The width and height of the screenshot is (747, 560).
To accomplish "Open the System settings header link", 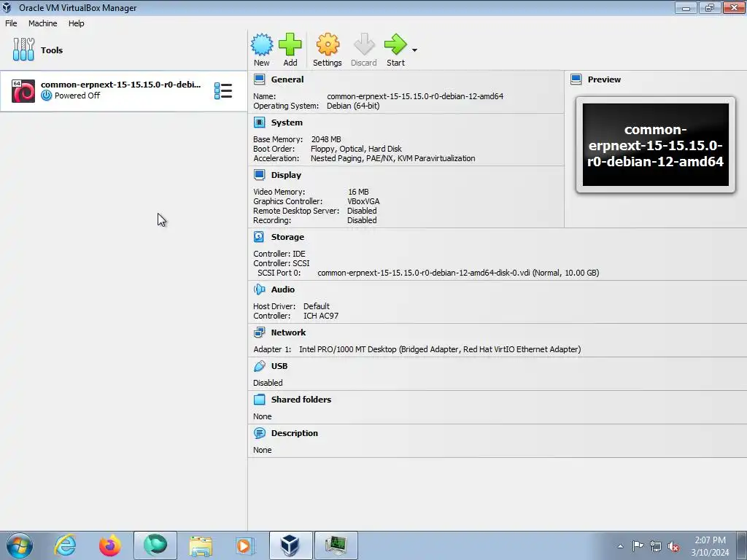I will 287,122.
